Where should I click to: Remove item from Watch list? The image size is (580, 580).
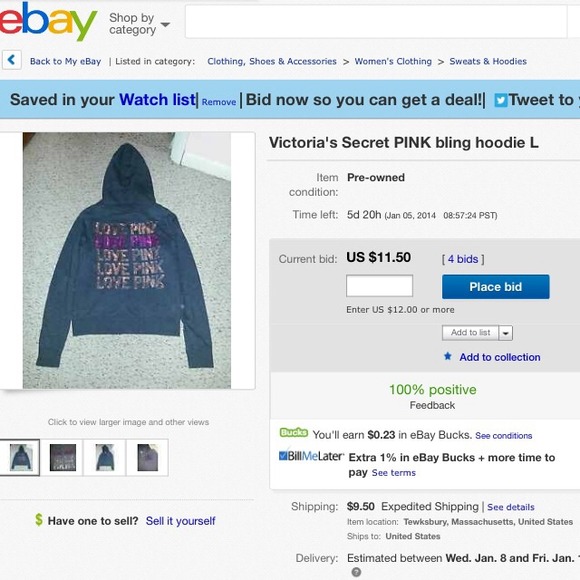(219, 102)
